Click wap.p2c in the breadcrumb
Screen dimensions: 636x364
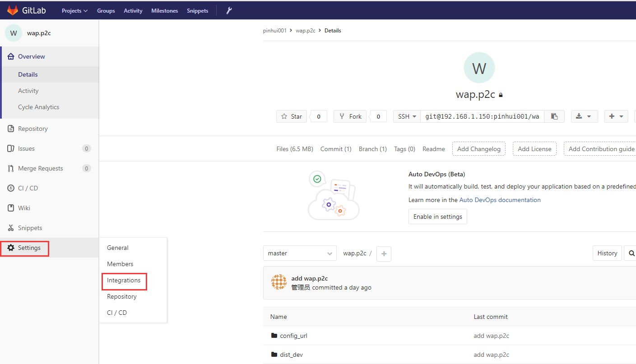point(306,31)
